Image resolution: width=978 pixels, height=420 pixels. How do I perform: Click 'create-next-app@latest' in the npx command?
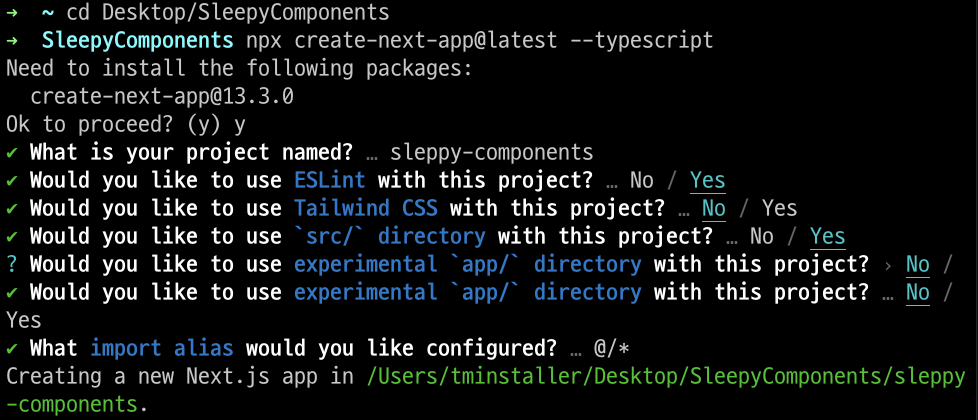coord(425,41)
